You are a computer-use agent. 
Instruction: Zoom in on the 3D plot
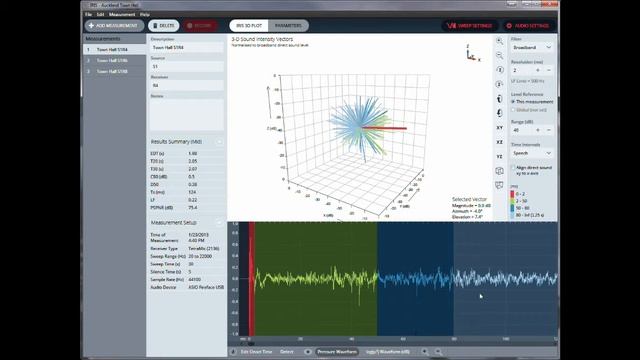499,41
